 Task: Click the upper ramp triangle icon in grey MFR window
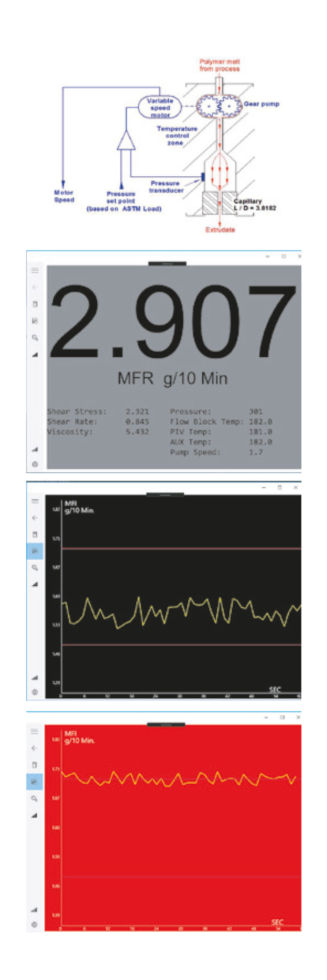pos(35,354)
